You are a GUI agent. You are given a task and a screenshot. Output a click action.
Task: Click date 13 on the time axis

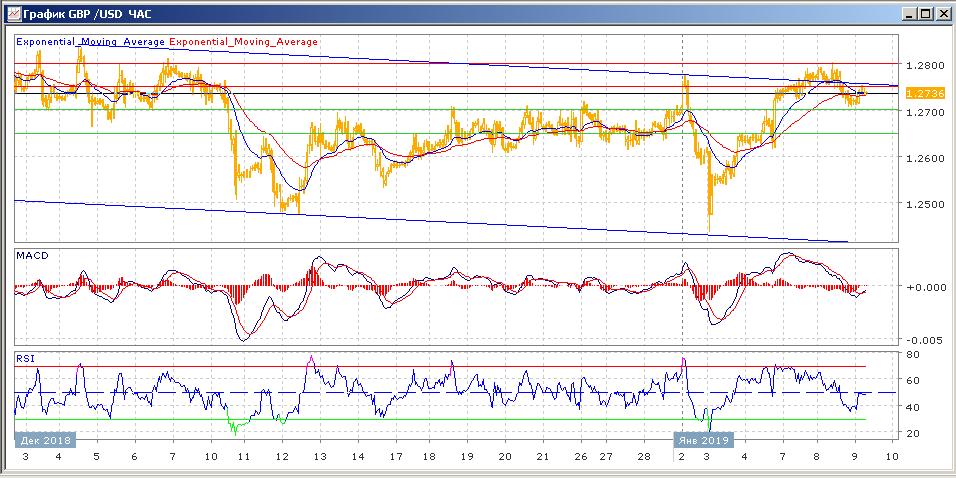click(x=320, y=457)
